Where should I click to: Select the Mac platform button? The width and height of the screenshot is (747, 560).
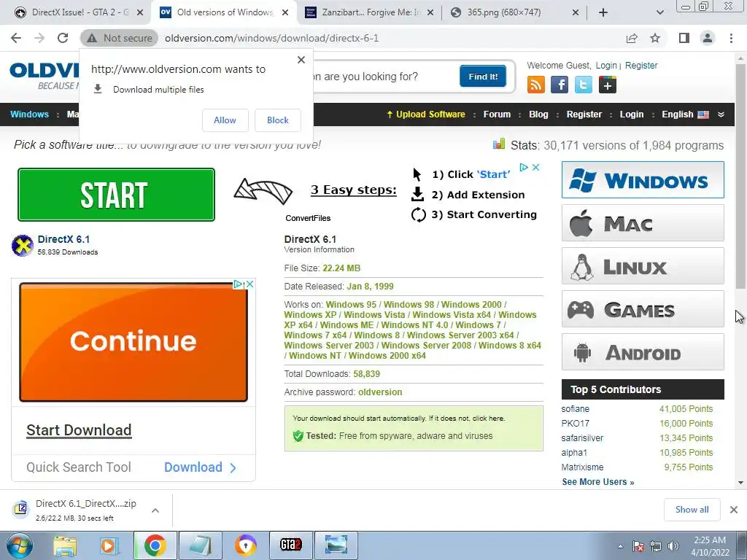click(x=643, y=223)
